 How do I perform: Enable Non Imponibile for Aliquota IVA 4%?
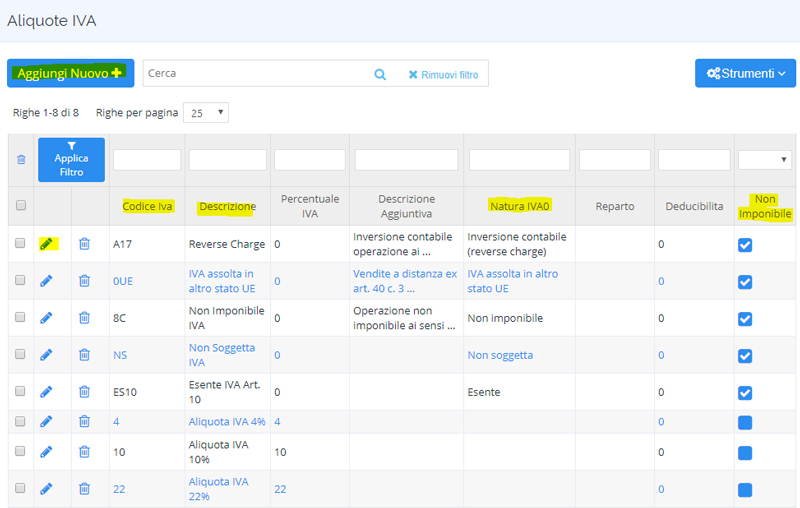pyautogui.click(x=745, y=423)
